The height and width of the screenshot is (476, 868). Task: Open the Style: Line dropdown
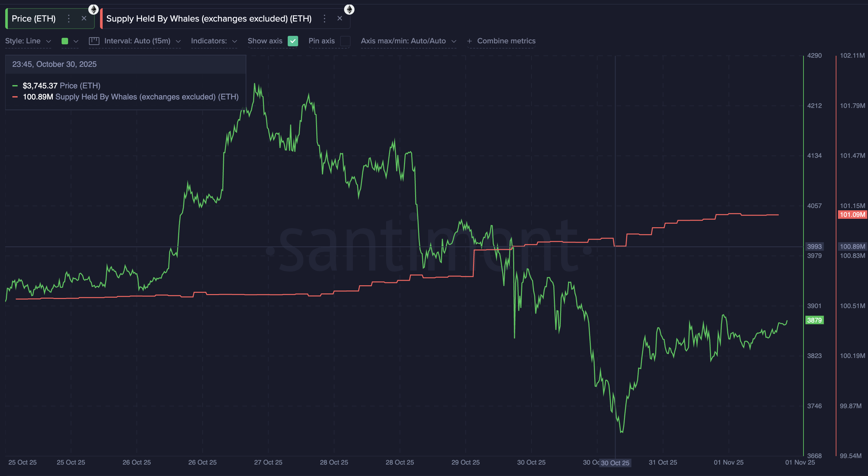pos(28,41)
